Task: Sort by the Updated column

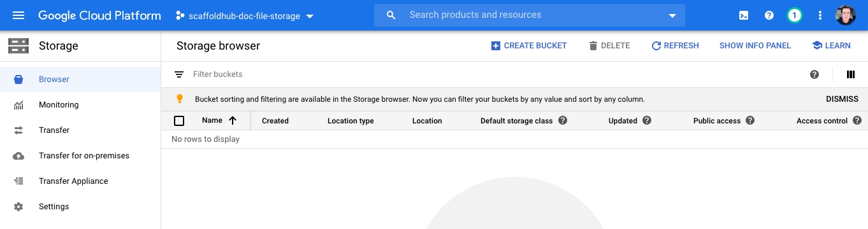Action: [623, 121]
